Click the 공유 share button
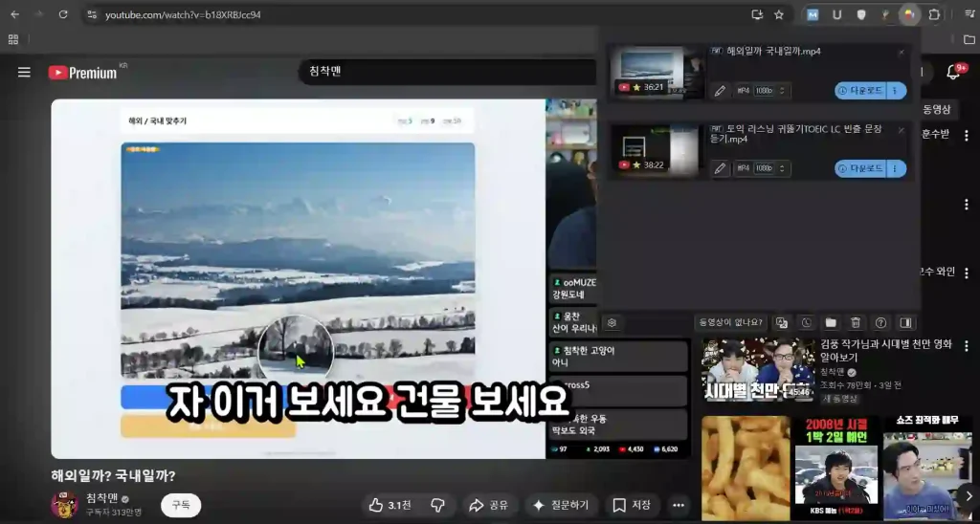980x524 pixels. click(489, 505)
